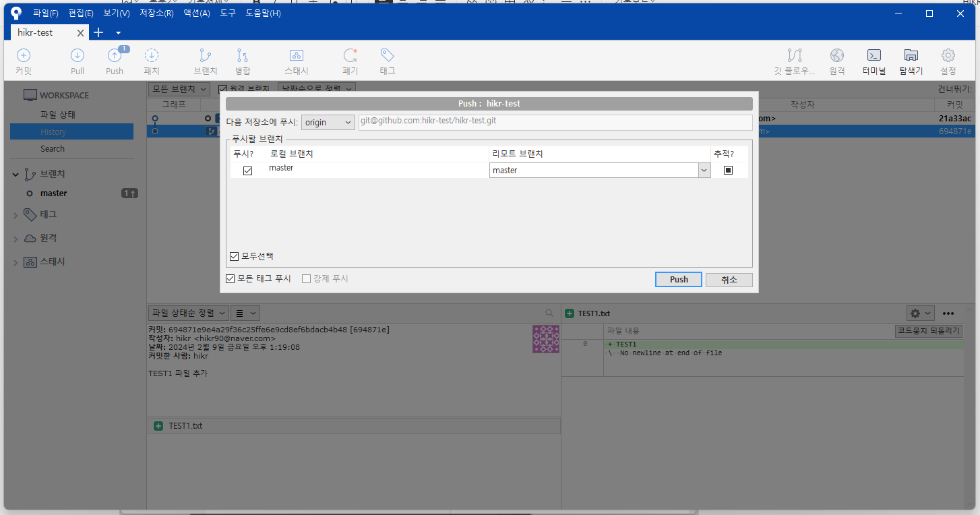
Task: Open the 깃 플로우 (Git Flow) tool
Action: [795, 55]
